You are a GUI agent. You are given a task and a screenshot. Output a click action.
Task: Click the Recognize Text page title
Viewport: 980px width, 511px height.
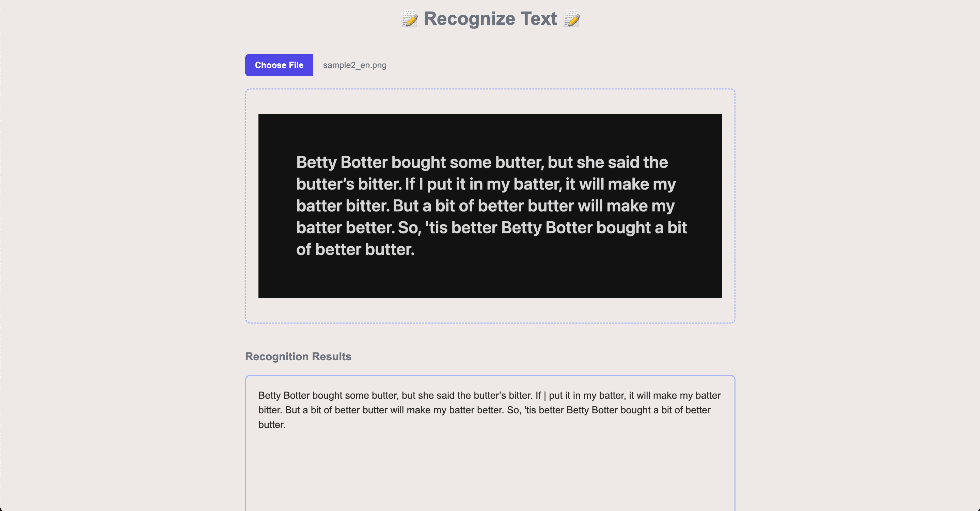point(490,18)
